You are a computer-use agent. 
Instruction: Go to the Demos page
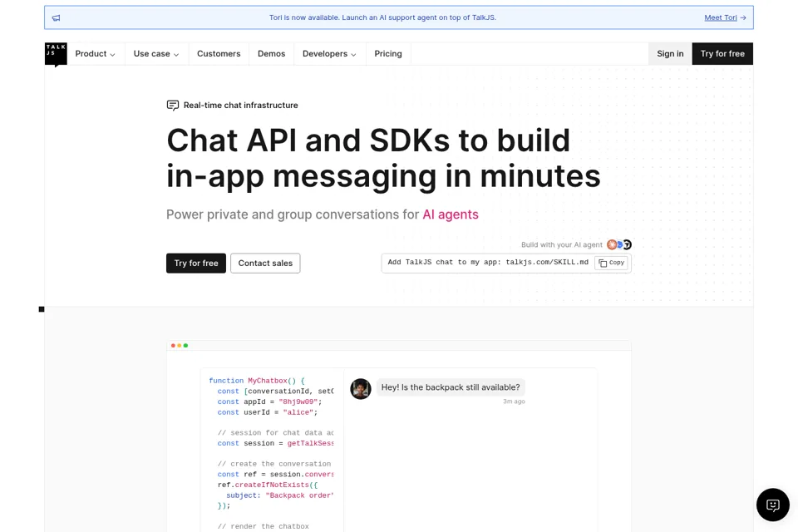tap(271, 54)
